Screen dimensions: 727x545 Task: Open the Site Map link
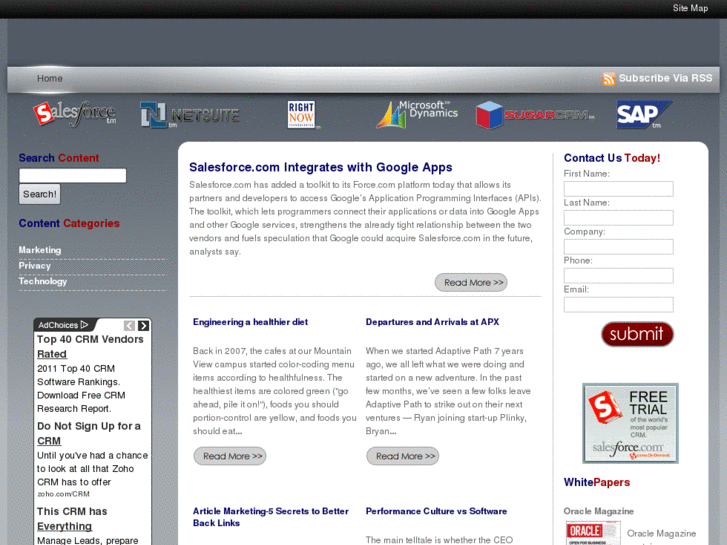(690, 8)
